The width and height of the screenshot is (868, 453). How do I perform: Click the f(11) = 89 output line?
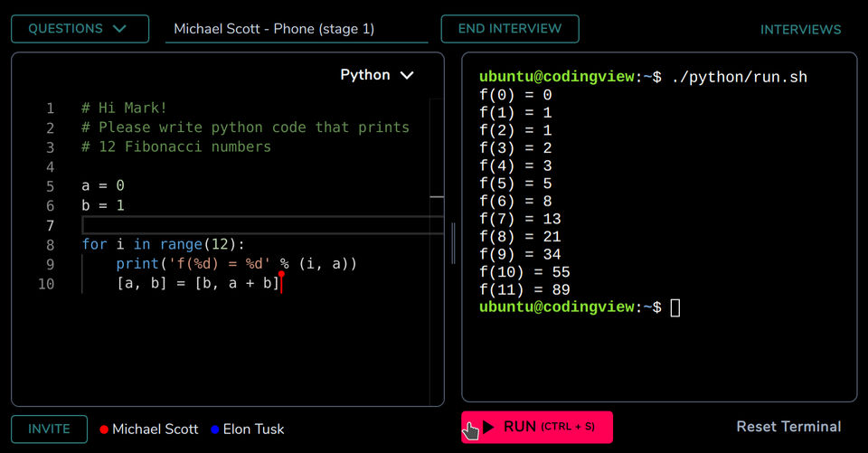[524, 290]
